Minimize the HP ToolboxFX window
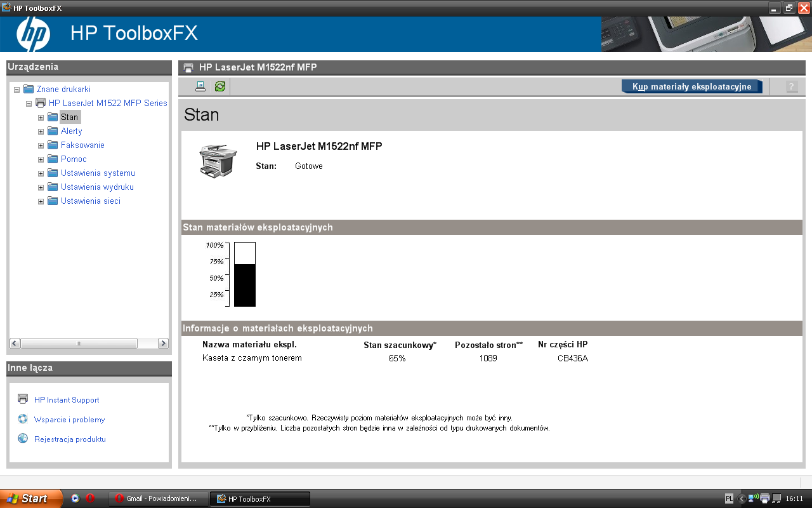The height and width of the screenshot is (508, 812). pos(775,8)
